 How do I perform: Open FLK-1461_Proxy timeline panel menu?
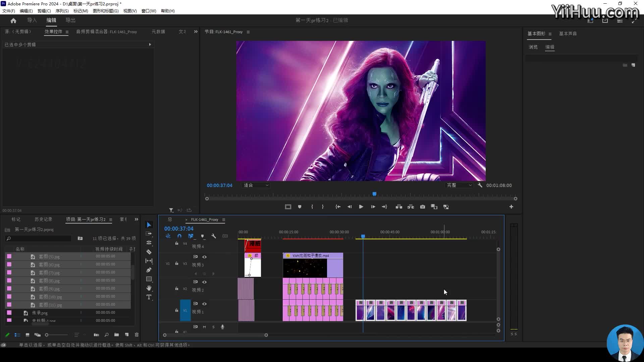[x=224, y=220]
